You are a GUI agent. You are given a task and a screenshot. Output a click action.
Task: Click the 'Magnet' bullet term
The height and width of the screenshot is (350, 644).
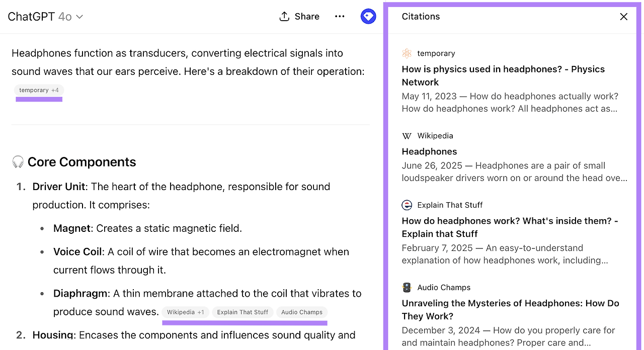72,228
